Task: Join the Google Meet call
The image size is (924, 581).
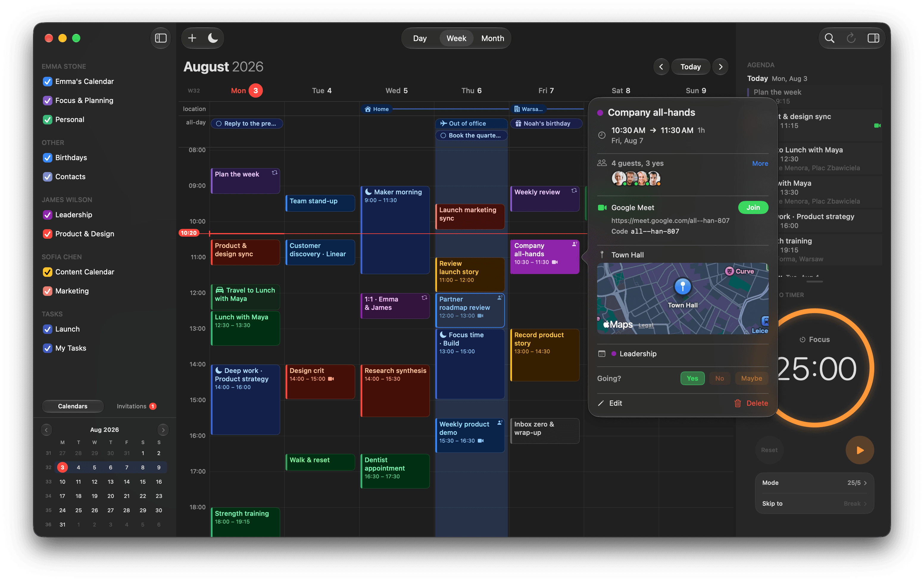Action: [753, 208]
